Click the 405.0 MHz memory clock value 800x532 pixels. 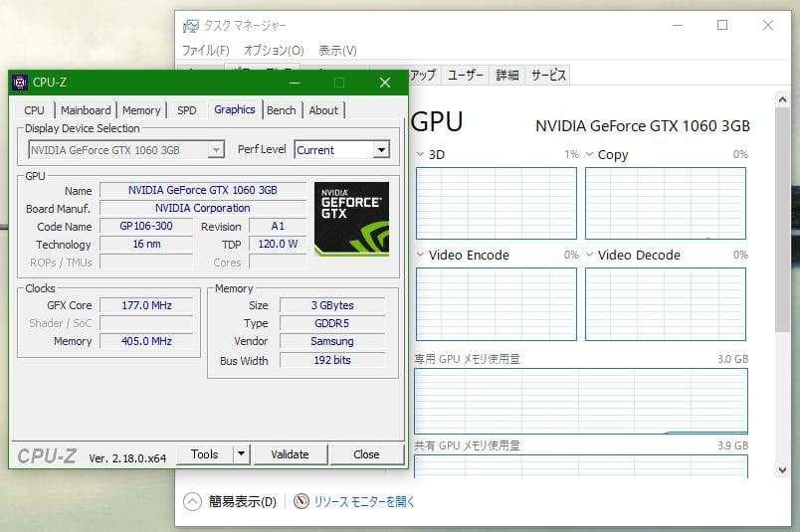point(146,341)
